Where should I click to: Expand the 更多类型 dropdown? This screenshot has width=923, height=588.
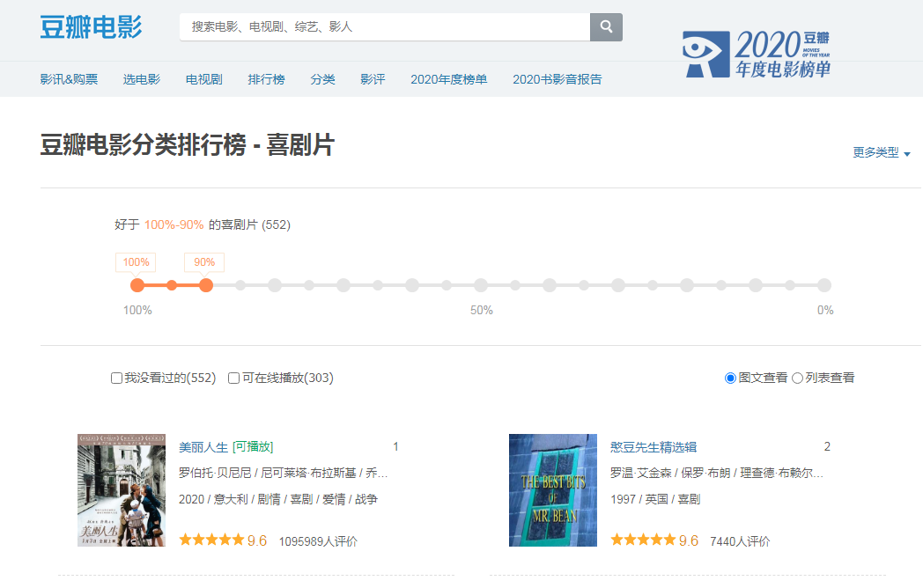click(882, 152)
